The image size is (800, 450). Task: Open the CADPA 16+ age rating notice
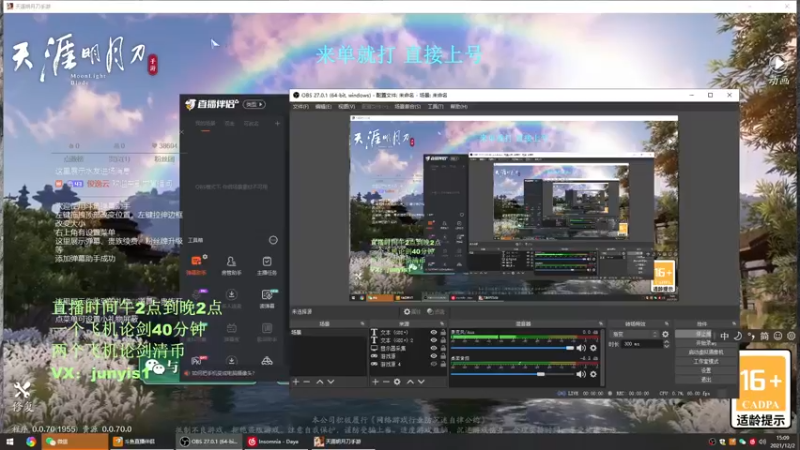point(761,389)
